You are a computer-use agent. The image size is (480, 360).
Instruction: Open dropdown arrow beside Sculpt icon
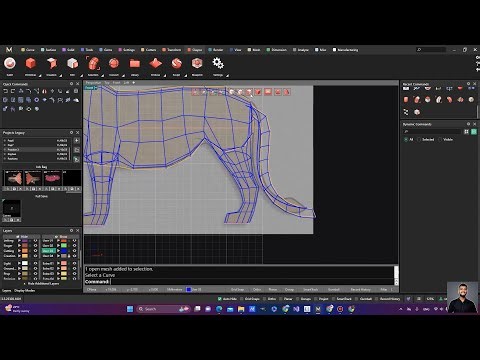185,76
